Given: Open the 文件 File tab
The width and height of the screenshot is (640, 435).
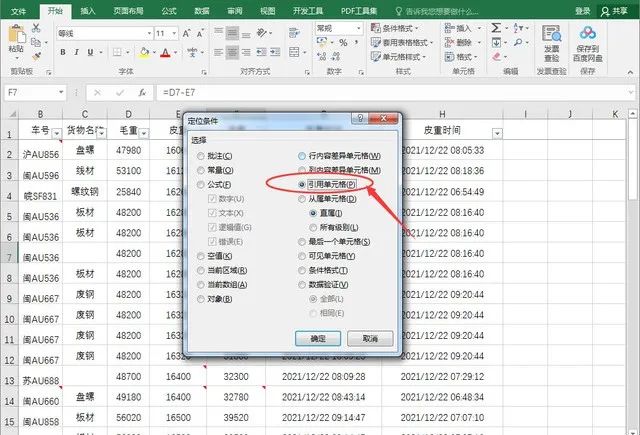Looking at the screenshot, I should (18, 11).
